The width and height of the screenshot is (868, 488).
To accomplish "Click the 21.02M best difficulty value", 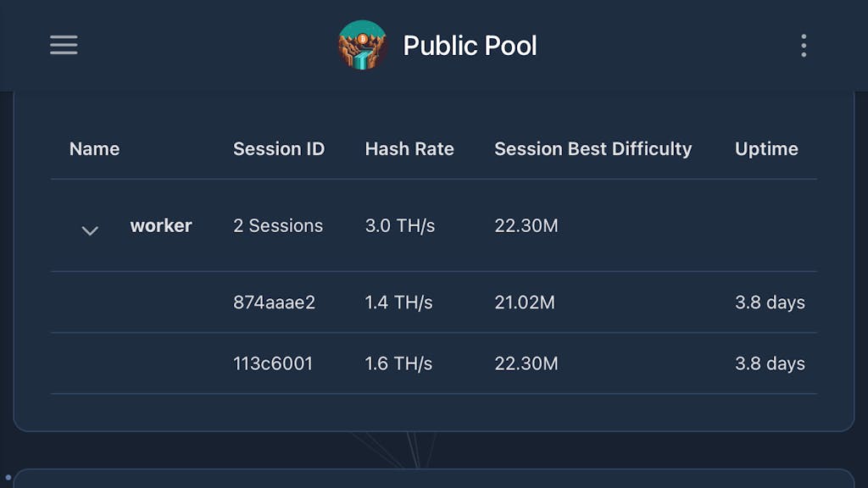I will coord(525,302).
